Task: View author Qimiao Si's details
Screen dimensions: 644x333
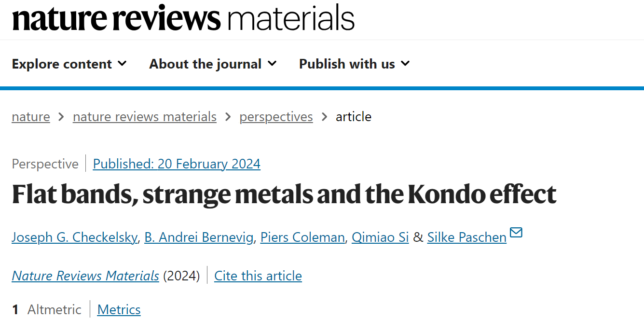Action: click(x=380, y=237)
